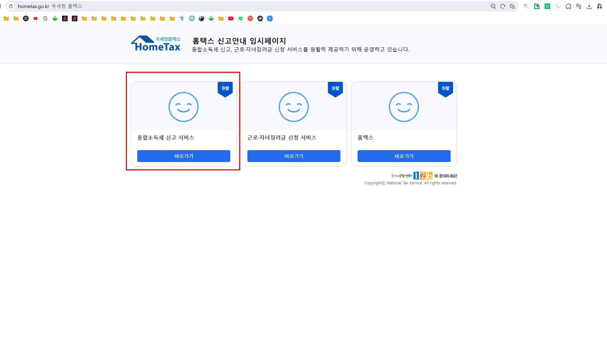Screen dimensions: 607x364
Task: Open the extensions puzzle icon
Action: [568, 6]
